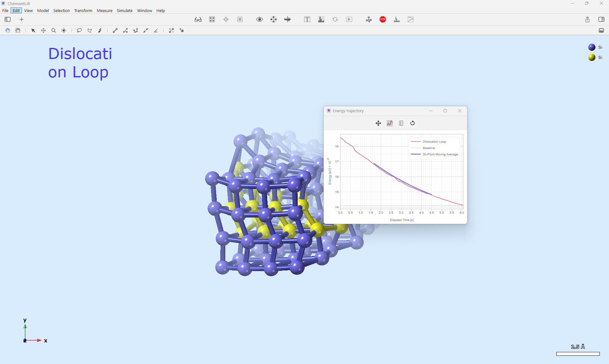
Task: Select the lightning quick-select tool
Action: [100, 30]
